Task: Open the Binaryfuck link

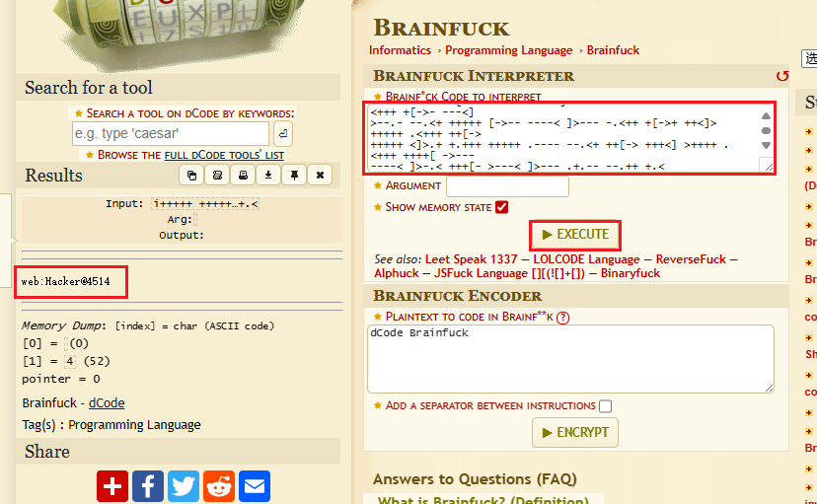Action: coord(630,273)
